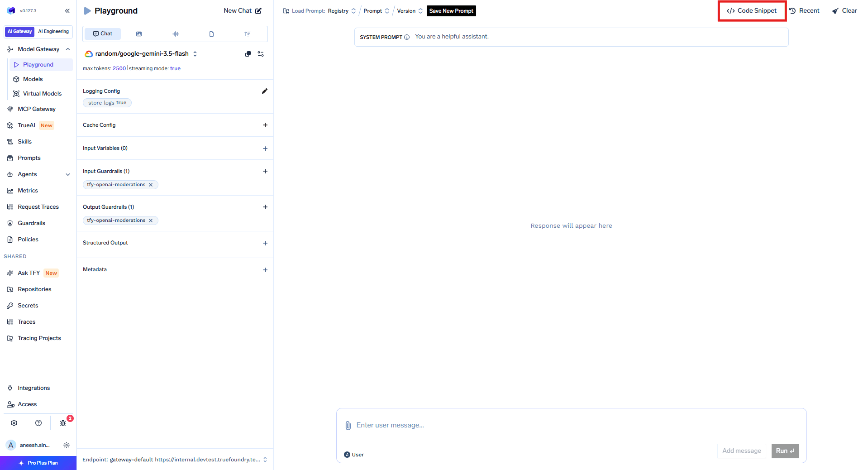Open TrueAI section

26,125
